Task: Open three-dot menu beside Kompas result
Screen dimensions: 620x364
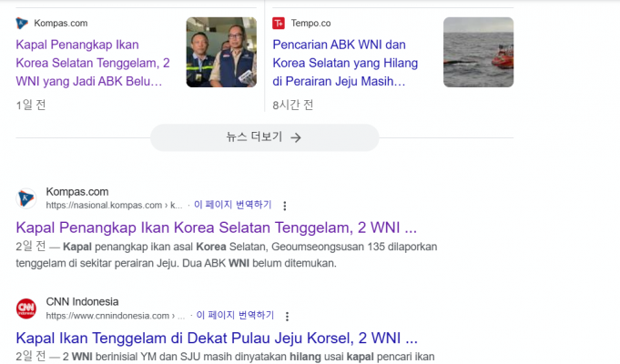Action: pos(285,206)
